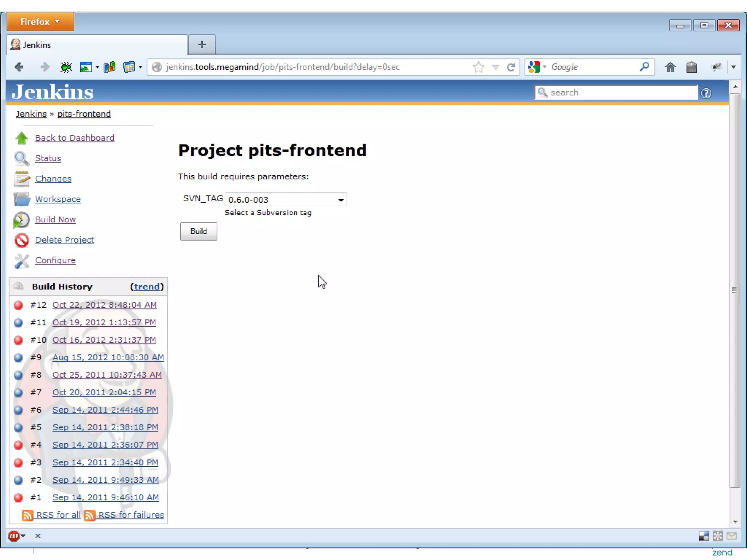Screen dimensions: 747x560
Task: Click the pin extension toolbar icon
Action: click(x=716, y=67)
